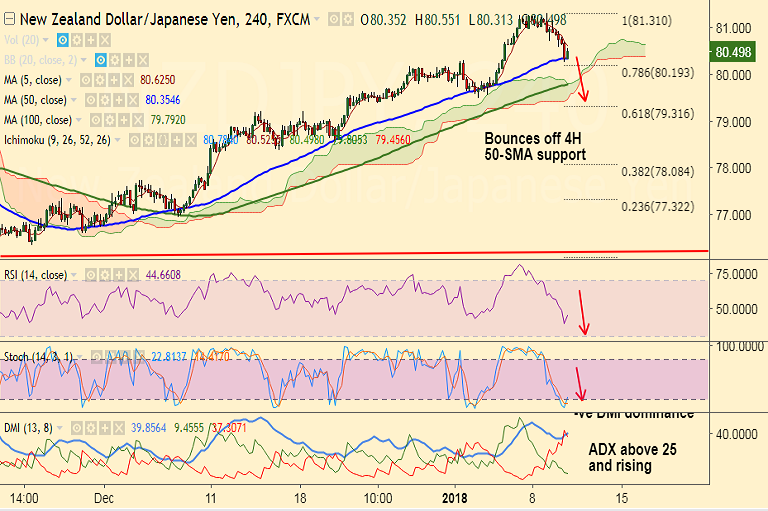Viewport: 768px width, 511px height.
Task: Hide the MA (50, close) line
Action: 91,100
